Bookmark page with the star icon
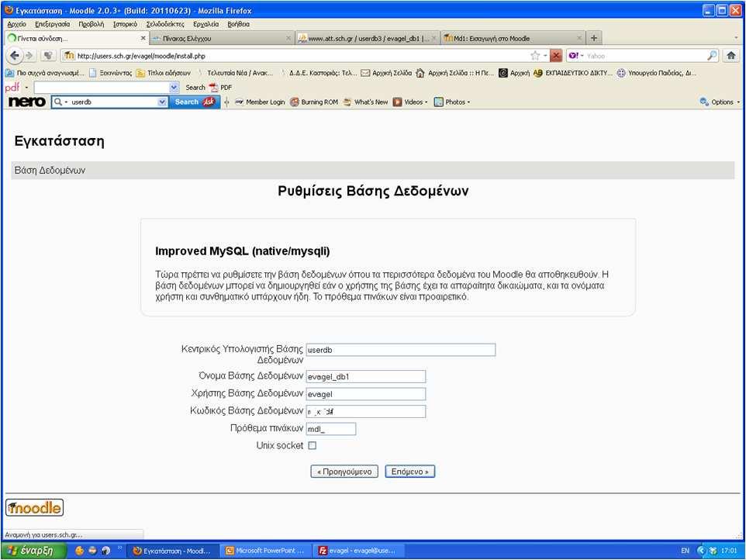The height and width of the screenshot is (560, 746). coord(535,56)
